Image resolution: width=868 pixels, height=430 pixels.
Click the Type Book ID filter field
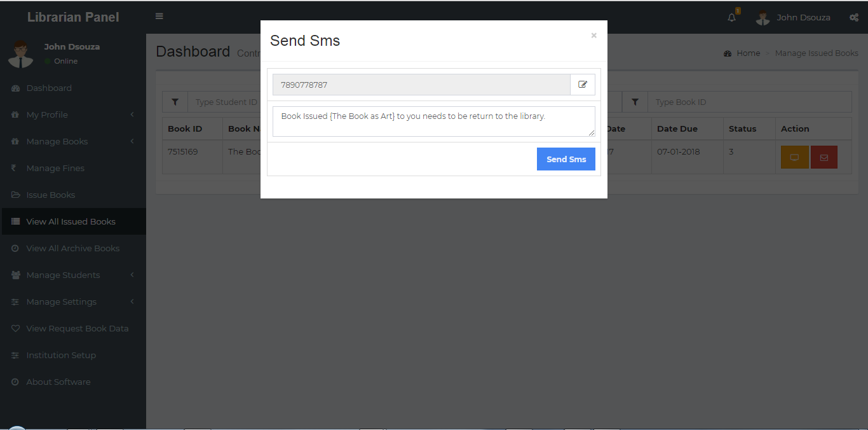click(x=749, y=102)
